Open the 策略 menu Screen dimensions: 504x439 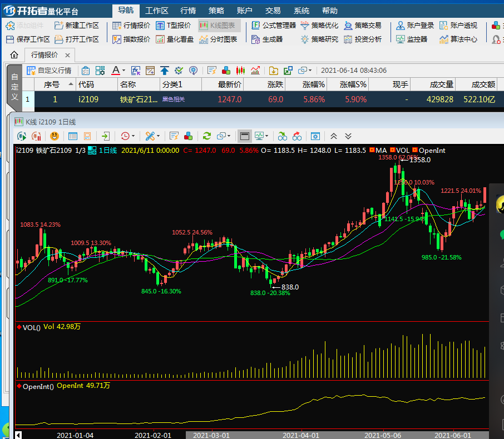click(x=217, y=11)
